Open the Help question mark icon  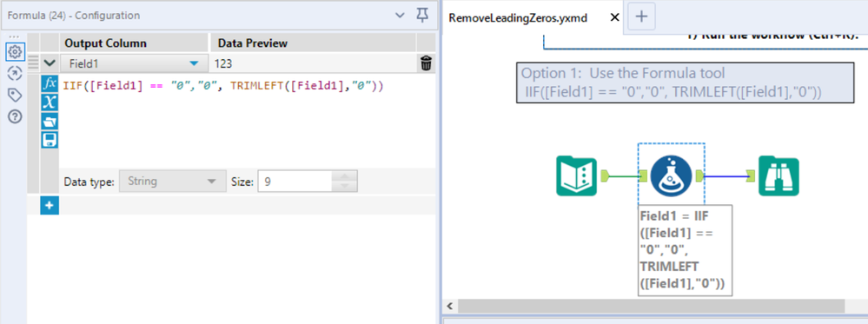coord(15,117)
